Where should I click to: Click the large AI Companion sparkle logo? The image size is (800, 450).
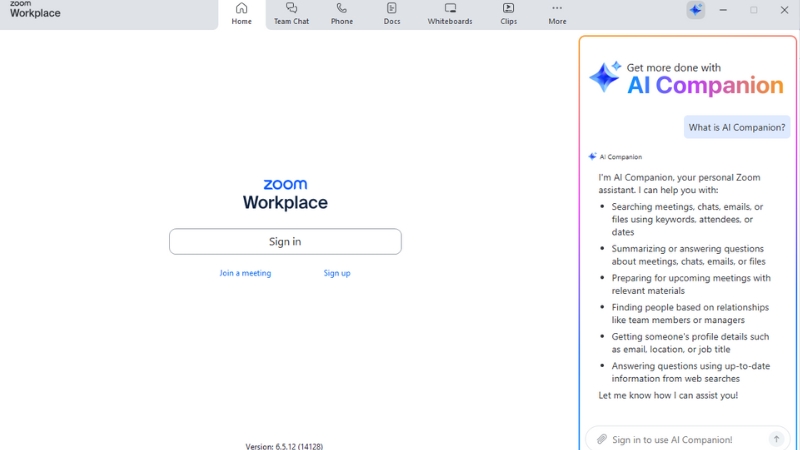pyautogui.click(x=605, y=77)
